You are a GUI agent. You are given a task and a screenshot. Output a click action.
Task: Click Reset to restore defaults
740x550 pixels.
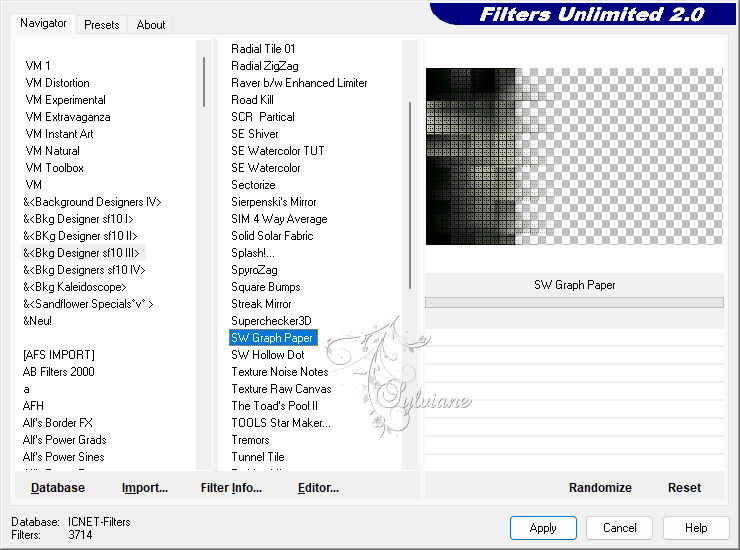coord(684,487)
